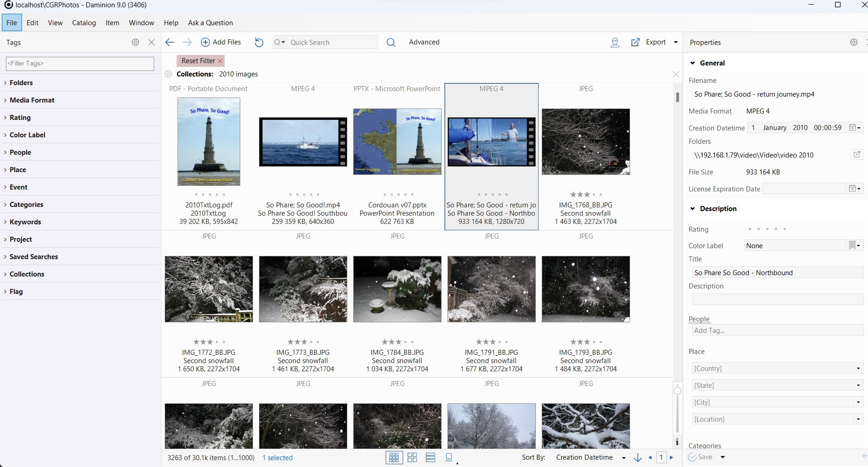Screen dimensions: 868x467
Task: Click the Save checkmark icon
Action: (692, 457)
